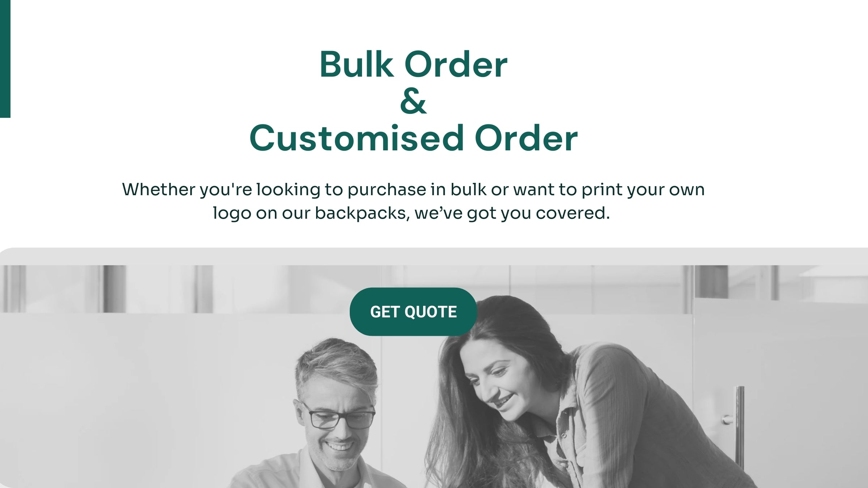The height and width of the screenshot is (488, 868).
Task: Click "we've got you" in the description
Action: 473,213
